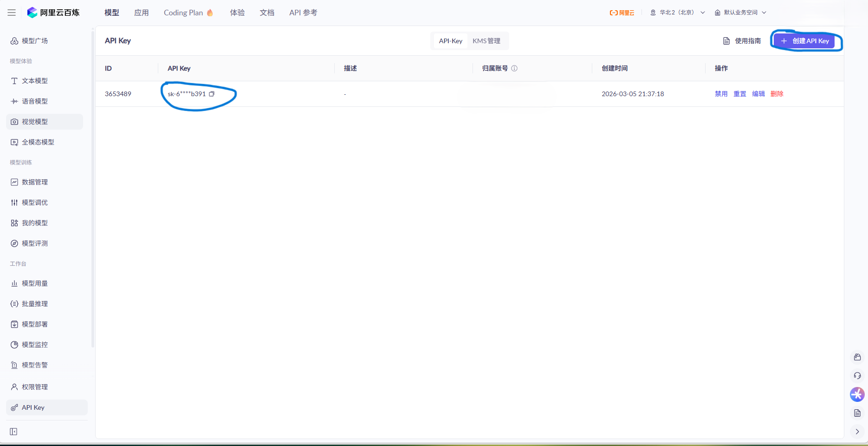The width and height of the screenshot is (868, 446).
Task: Open the 应用 top menu
Action: click(x=142, y=13)
